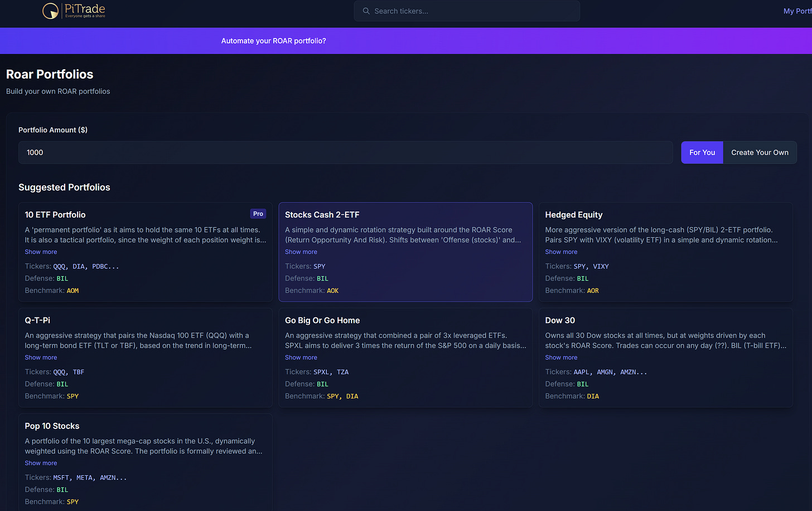Click SPY benchmark in Q-T-Pi card

73,396
